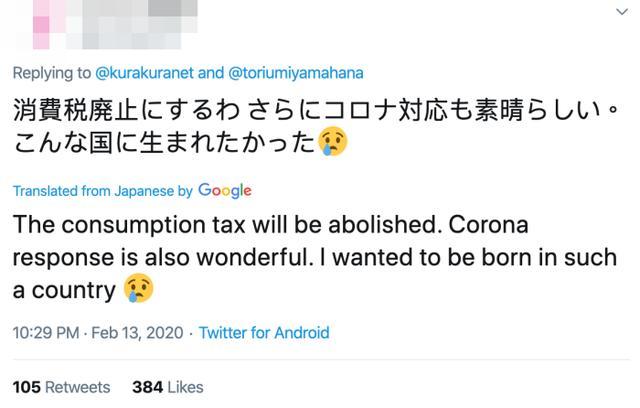Click the "Twitter for Android" source link
Viewport: 640px width, 408px height.
[x=263, y=333]
